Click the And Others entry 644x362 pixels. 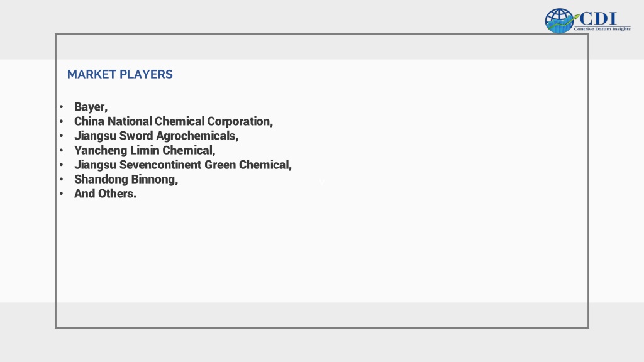[105, 194]
